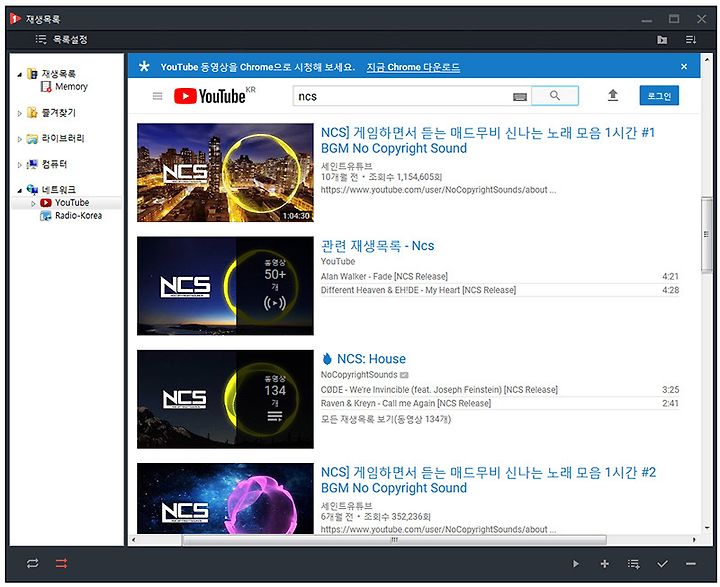The image size is (720, 587).
Task: Open video title 노래 모음 1시간 #2
Action: 488,480
